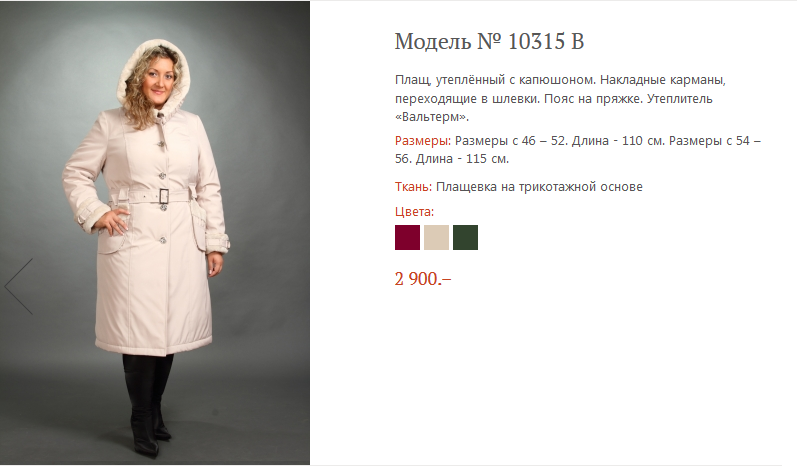797x469 pixels.
Task: Click the belt buckle in the coat photo
Action: click(x=164, y=196)
